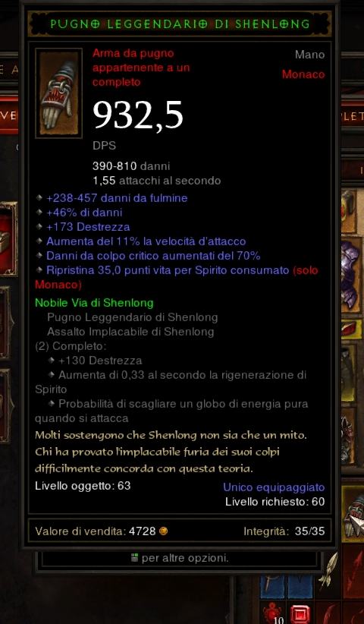Click the gold coin icon beside 4728
364x624 pixels.
click(x=163, y=531)
